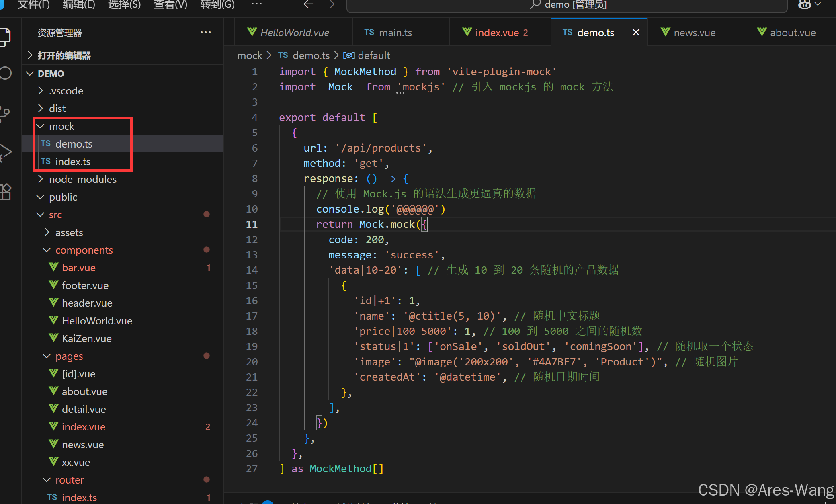Click the mock breadcrumb segment

pyautogui.click(x=250, y=55)
